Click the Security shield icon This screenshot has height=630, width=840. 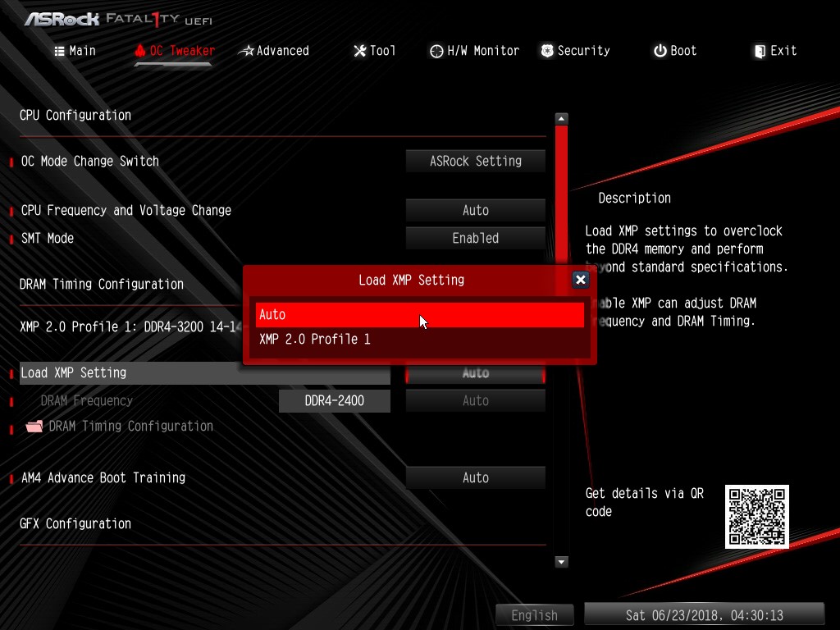(547, 51)
